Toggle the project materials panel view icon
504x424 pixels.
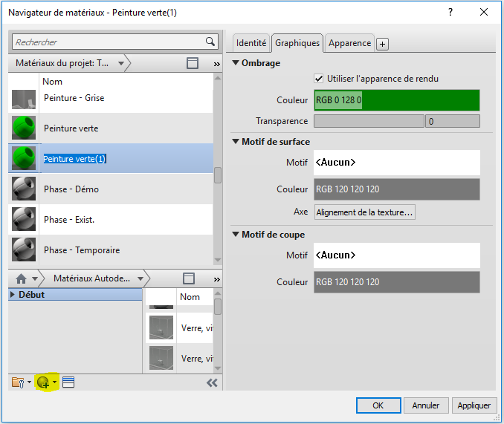point(193,64)
